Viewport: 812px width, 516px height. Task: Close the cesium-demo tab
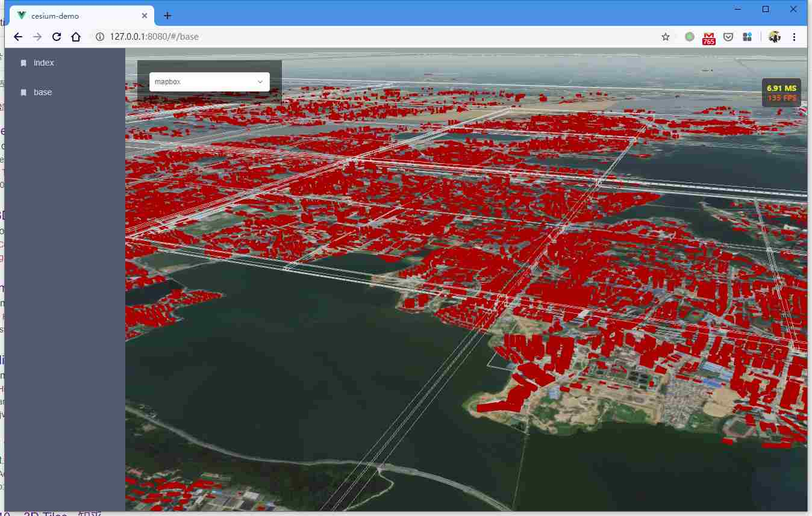[145, 16]
